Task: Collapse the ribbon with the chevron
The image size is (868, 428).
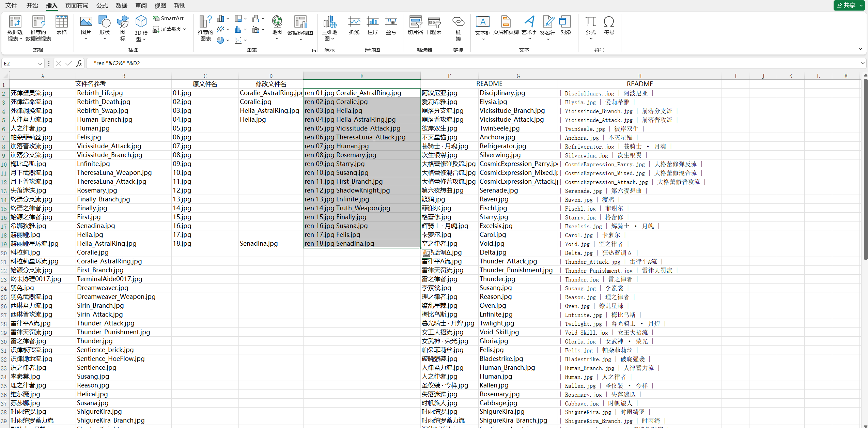Action: coord(860,49)
